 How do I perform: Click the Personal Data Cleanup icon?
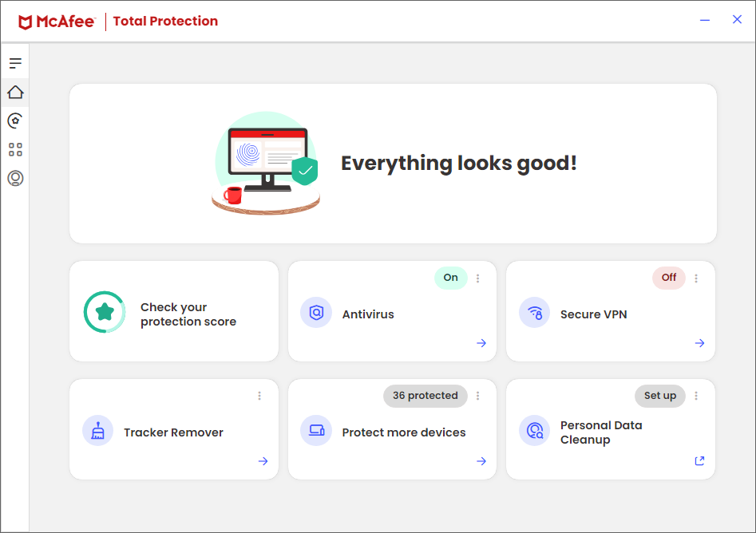click(x=534, y=431)
